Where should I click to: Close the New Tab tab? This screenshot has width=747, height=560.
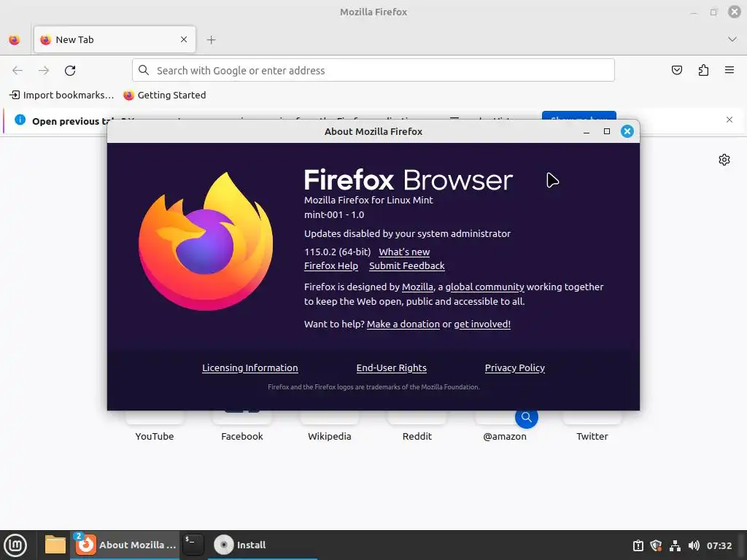(x=184, y=39)
